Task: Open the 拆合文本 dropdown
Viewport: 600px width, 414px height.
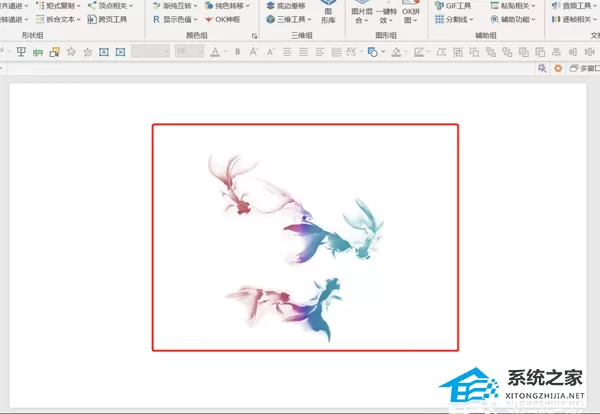Action: click(58, 19)
